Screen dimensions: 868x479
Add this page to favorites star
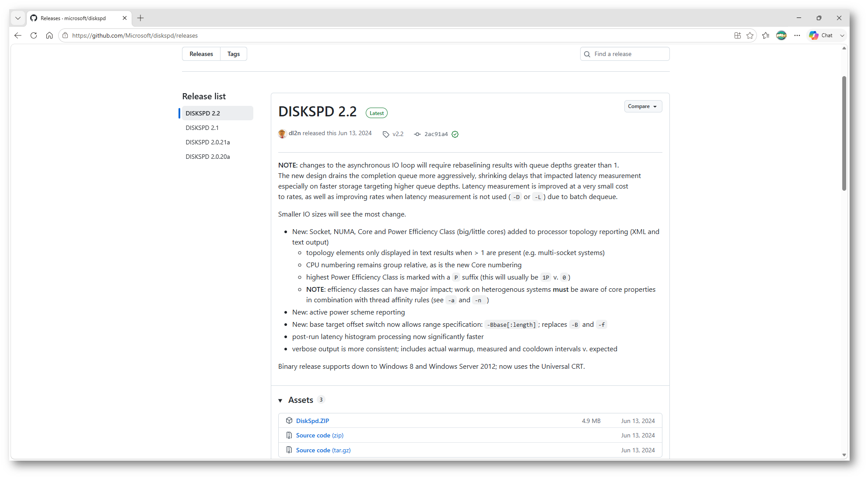tap(750, 35)
